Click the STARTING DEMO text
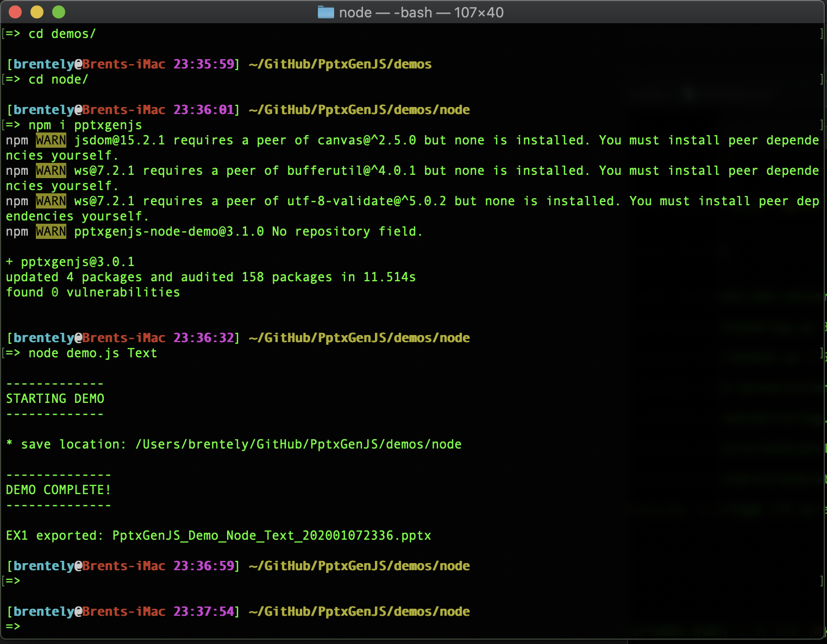This screenshot has height=644, width=827. (x=55, y=398)
